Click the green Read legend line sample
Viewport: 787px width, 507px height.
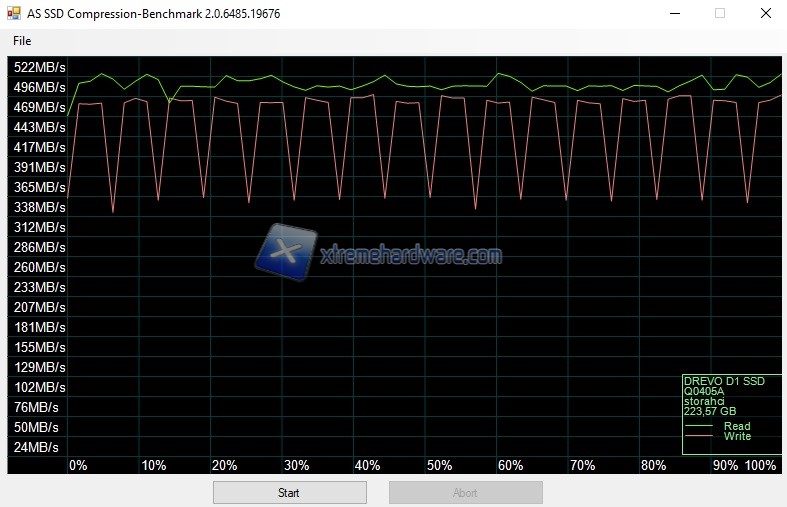coord(700,427)
